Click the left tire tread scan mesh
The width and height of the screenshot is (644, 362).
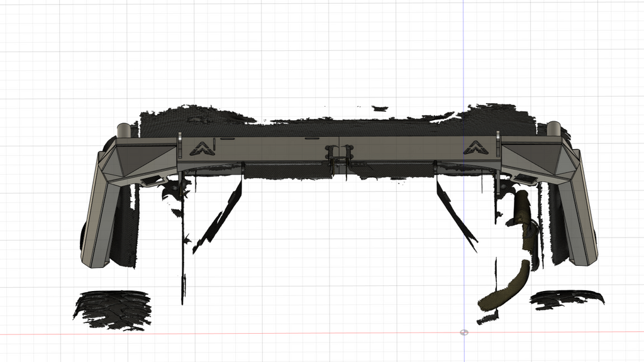point(113,309)
